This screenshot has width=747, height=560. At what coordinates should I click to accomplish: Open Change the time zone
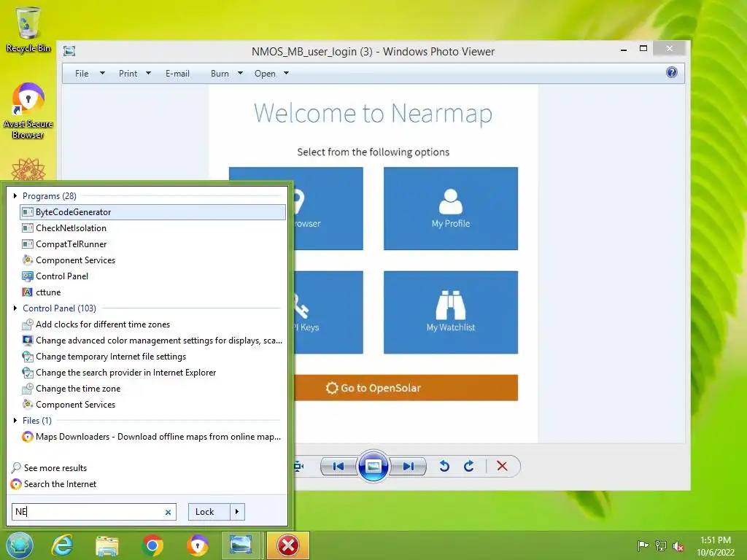[152, 389]
